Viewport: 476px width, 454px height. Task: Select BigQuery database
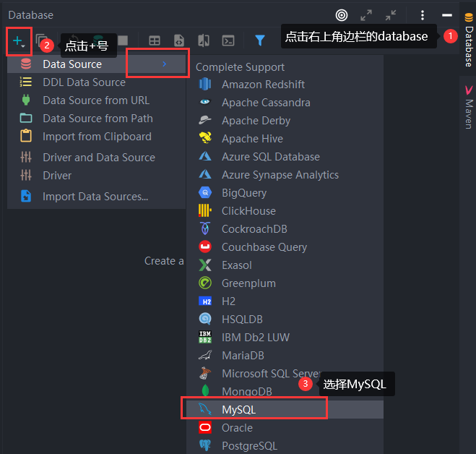click(285, 193)
